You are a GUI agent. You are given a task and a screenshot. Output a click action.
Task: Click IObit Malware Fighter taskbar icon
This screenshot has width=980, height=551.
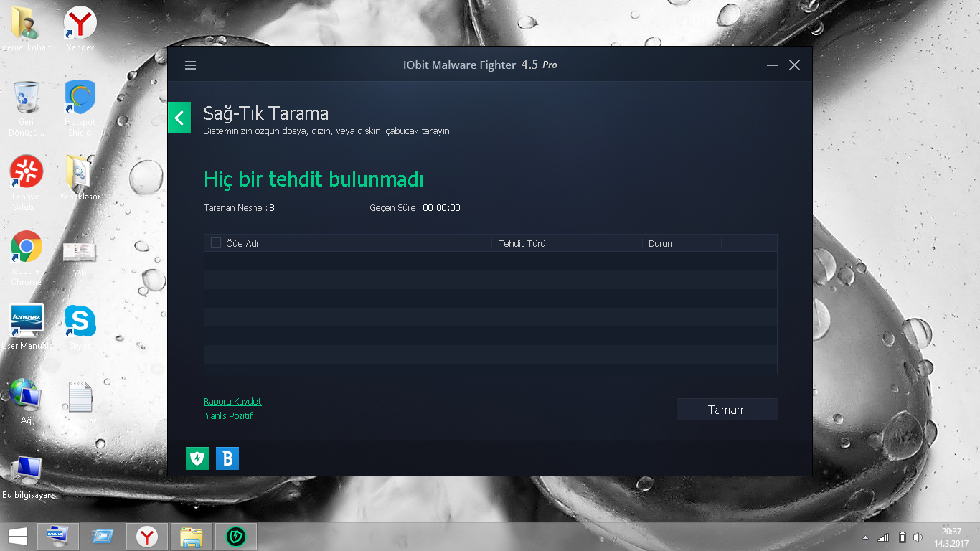(x=235, y=536)
